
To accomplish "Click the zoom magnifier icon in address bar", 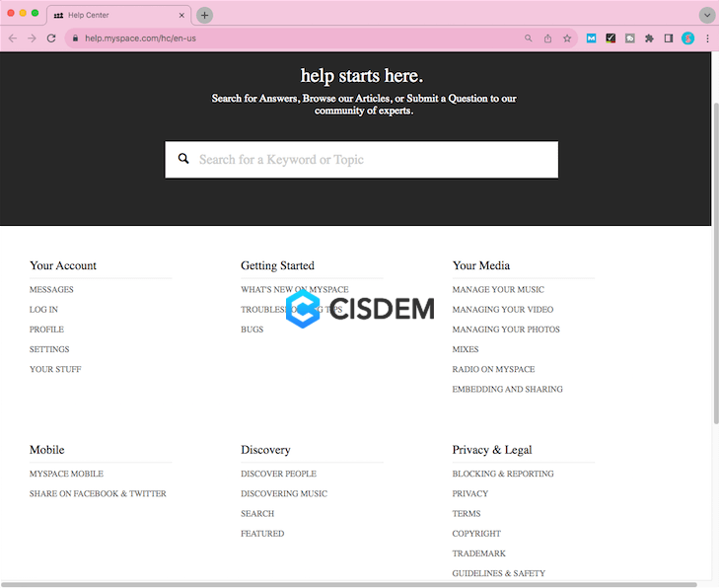I will click(529, 38).
